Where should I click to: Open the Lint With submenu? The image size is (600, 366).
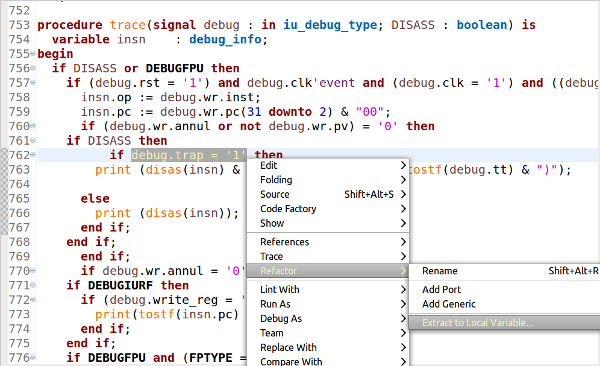(x=328, y=289)
